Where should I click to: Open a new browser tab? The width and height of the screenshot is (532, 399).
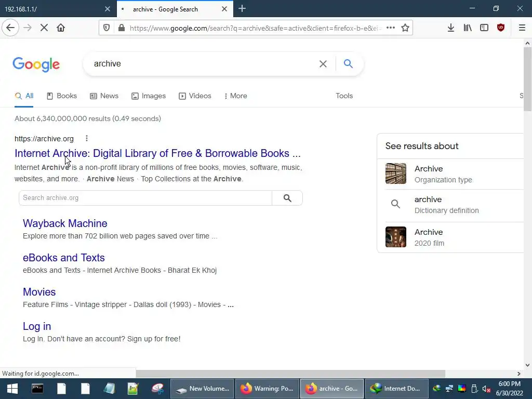[x=242, y=9]
